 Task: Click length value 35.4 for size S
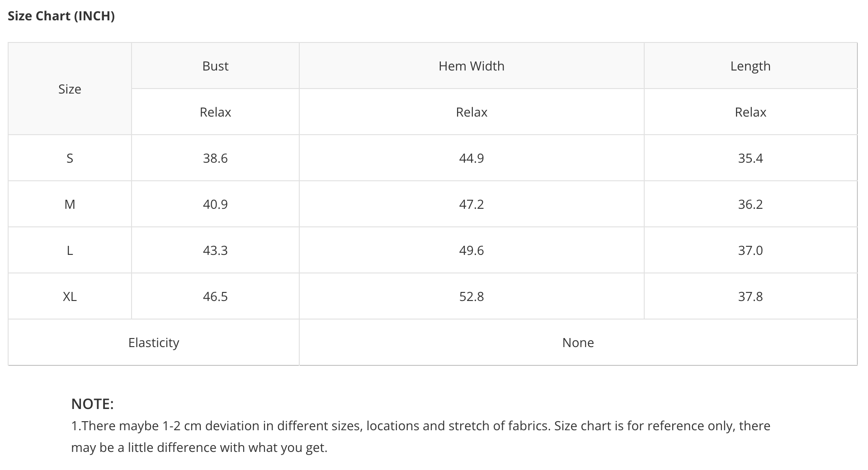click(x=750, y=158)
